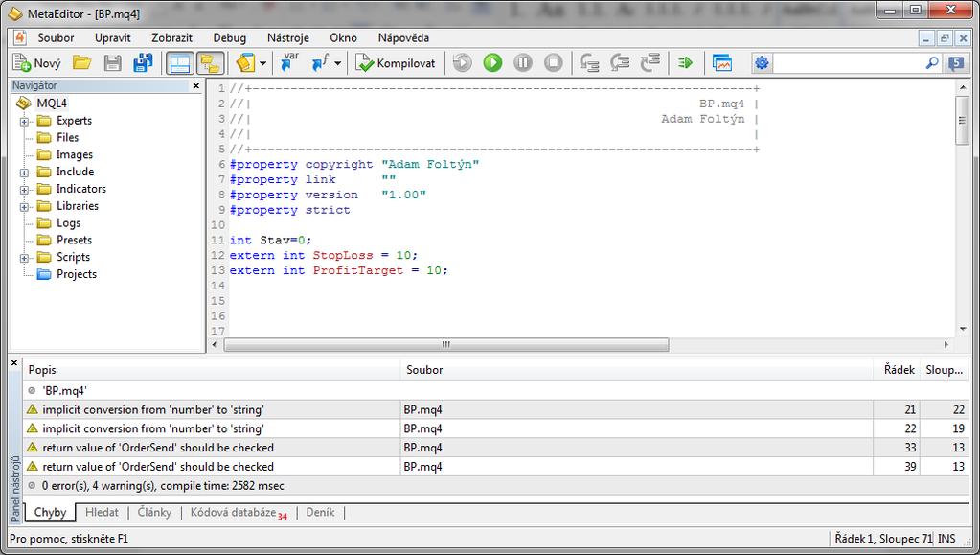Image resolution: width=980 pixels, height=555 pixels.
Task: Click the vertical scrollbar thumb in editor
Action: [x=962, y=120]
